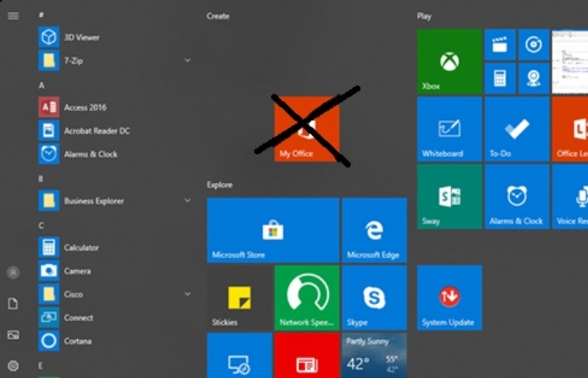Open the Partly Sunny weather tile
Screen dimensions: 588x378
coord(375,355)
